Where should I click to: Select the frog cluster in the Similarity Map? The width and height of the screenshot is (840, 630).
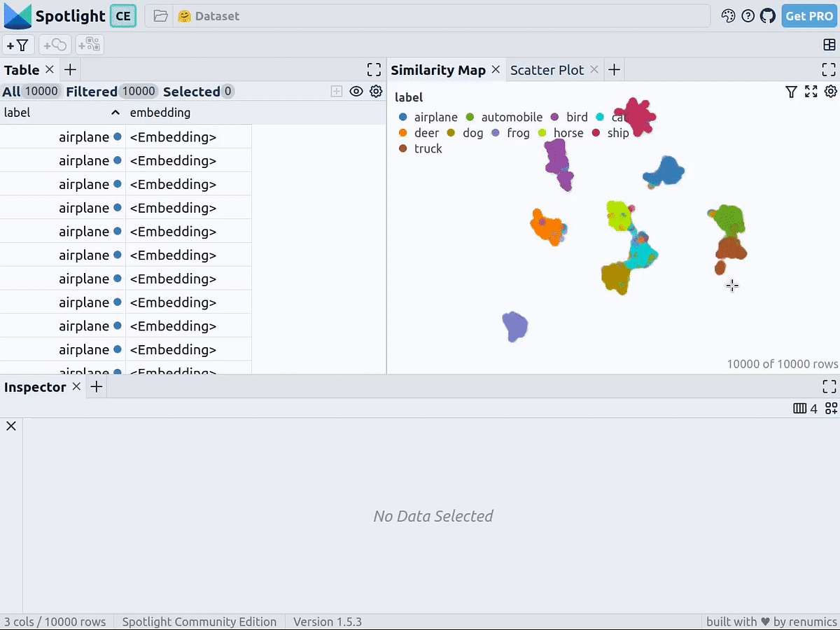(514, 327)
